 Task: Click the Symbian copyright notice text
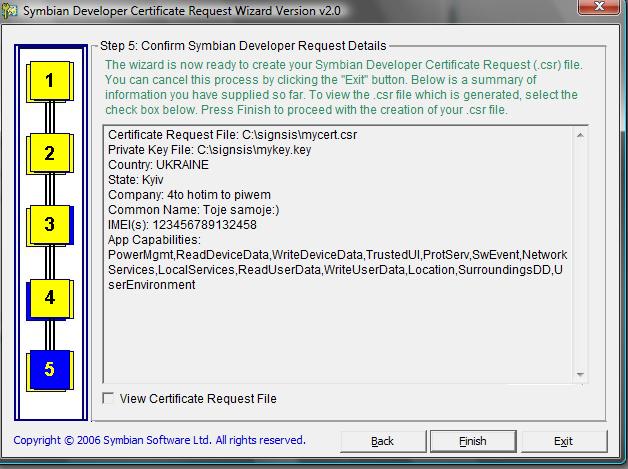(x=160, y=440)
